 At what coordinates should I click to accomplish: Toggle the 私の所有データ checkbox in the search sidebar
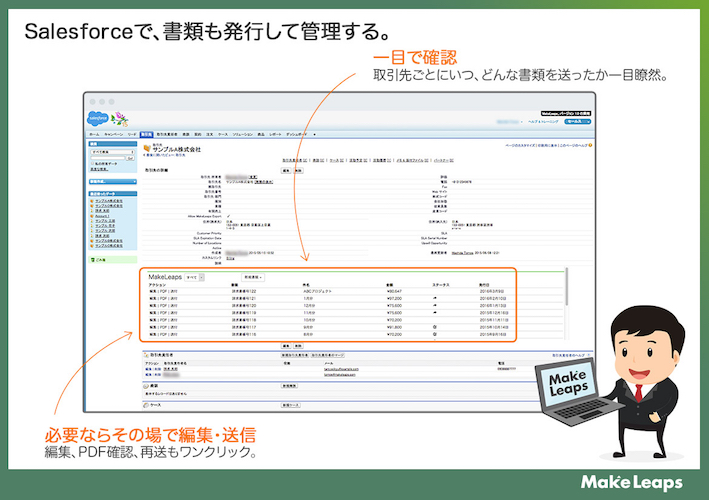[92, 162]
